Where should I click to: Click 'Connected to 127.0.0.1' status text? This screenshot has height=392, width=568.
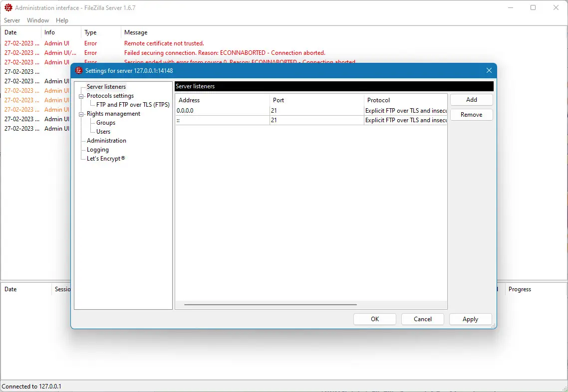(31, 387)
